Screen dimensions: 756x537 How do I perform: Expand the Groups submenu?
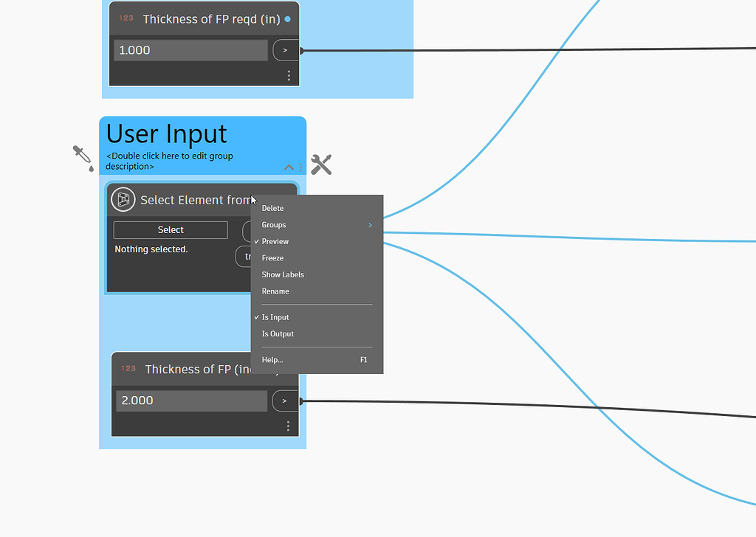tap(275, 224)
